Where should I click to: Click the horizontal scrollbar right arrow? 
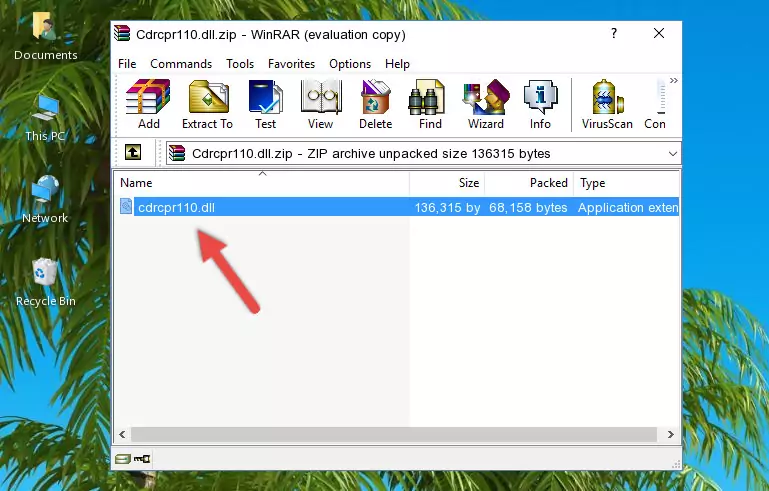[x=670, y=434]
